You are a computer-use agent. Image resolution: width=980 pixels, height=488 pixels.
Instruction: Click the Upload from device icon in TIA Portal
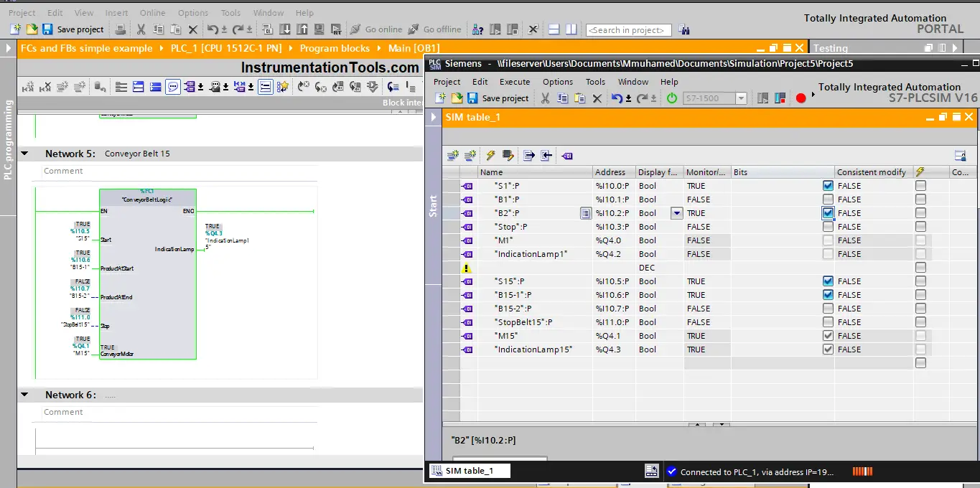tap(302, 29)
